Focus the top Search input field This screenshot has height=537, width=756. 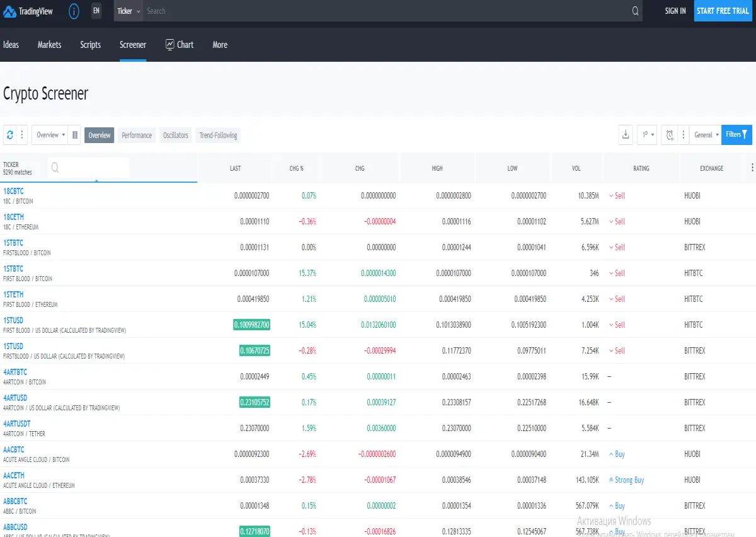coord(386,11)
